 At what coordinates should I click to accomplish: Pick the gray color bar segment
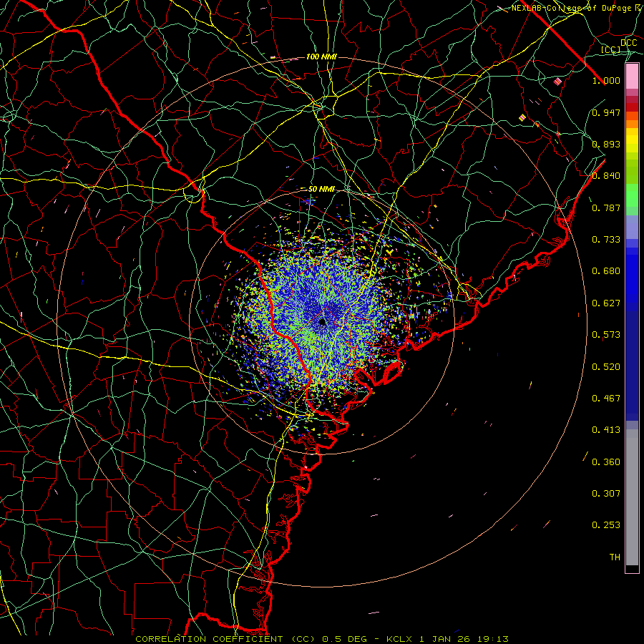click(632, 497)
